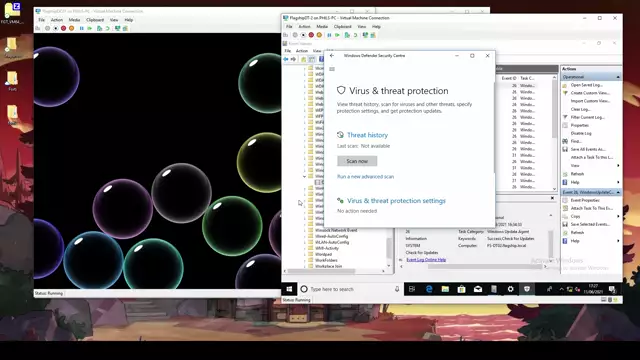The image size is (640, 360).
Task: Open Microsoft Edge from the VM taskbar
Action: (x=429, y=289)
